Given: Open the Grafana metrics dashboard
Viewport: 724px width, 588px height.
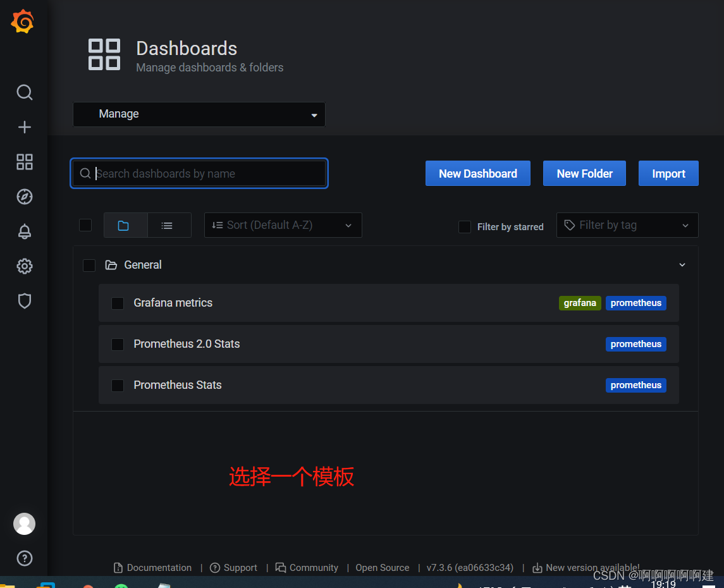Looking at the screenshot, I should pyautogui.click(x=173, y=303).
